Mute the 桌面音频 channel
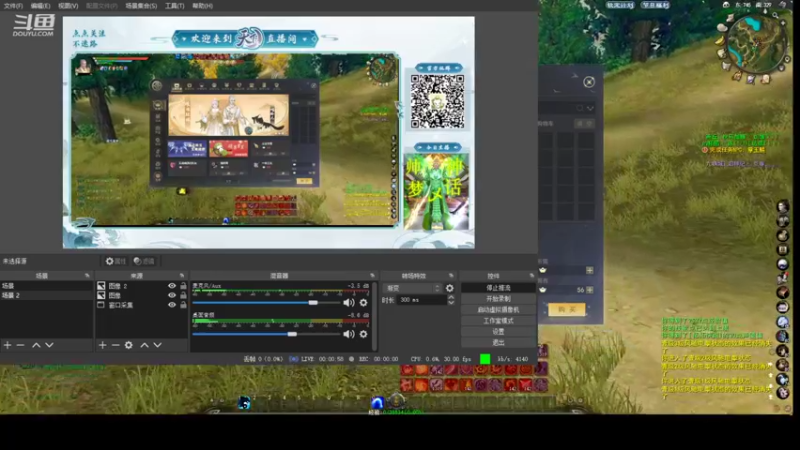 [x=349, y=334]
